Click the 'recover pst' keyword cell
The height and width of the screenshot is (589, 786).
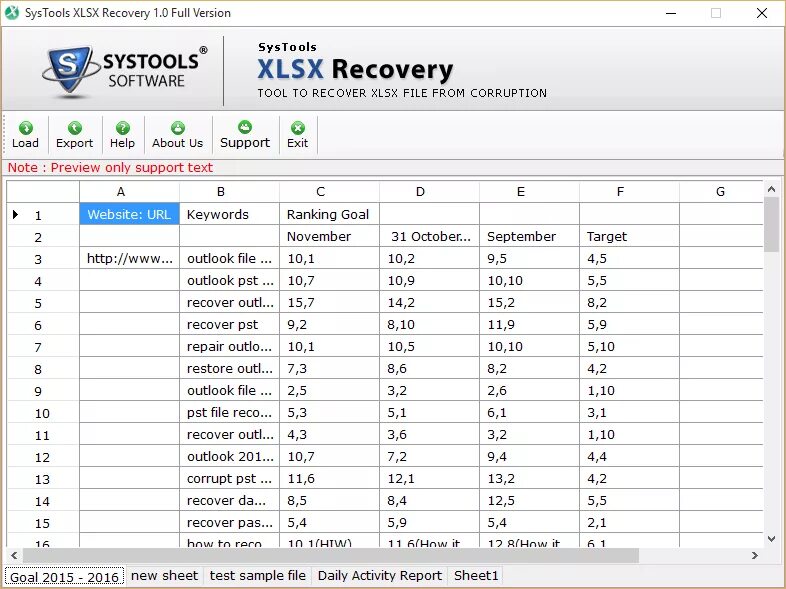(230, 324)
